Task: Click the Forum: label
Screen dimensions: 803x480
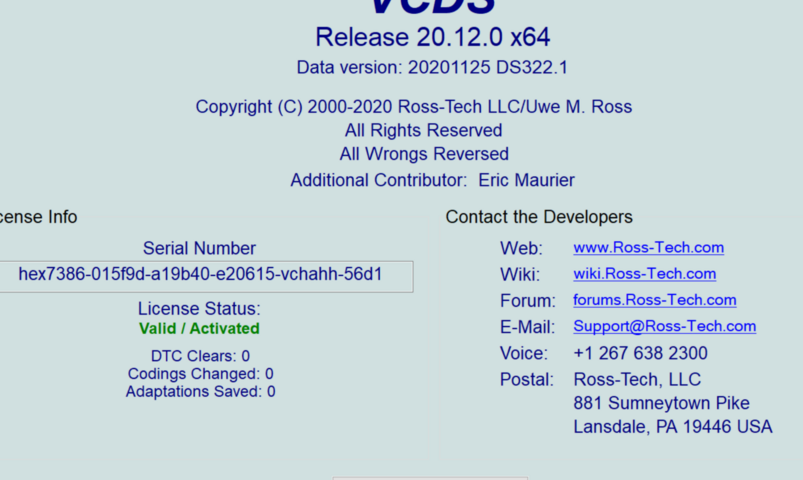Action: coord(527,301)
